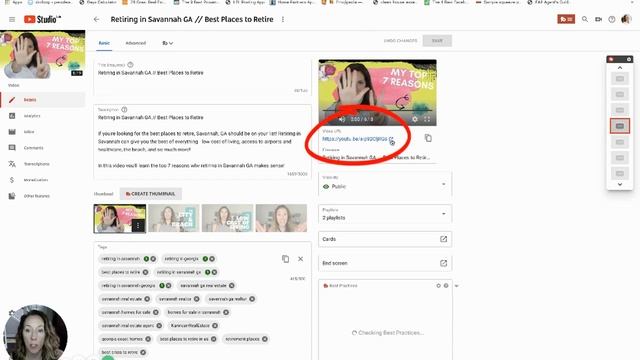Select the third auto-generated thumbnail
This screenshot has width=640, height=360.
point(227,218)
